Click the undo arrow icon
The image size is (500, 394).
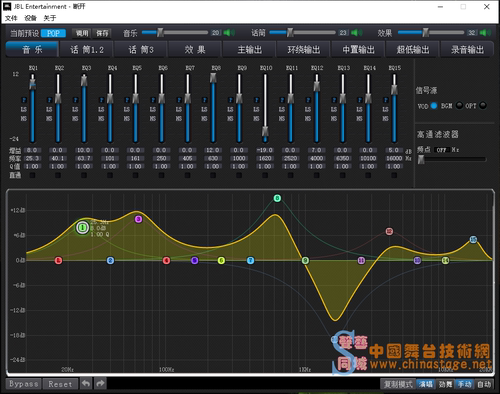click(86, 384)
